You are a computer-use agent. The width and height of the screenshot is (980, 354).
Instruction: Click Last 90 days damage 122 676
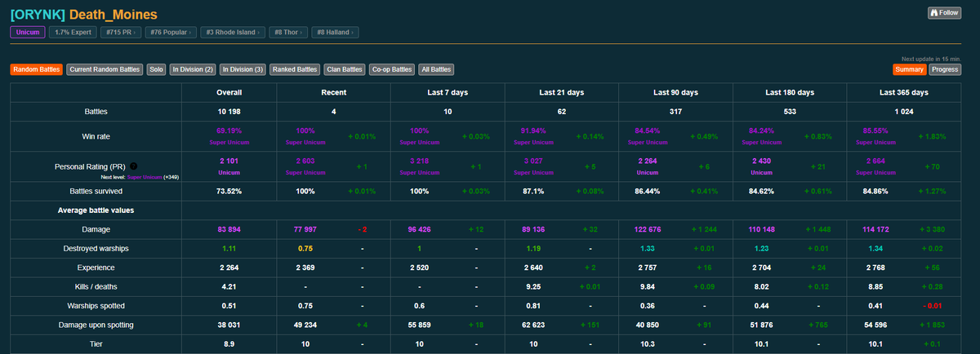point(647,230)
